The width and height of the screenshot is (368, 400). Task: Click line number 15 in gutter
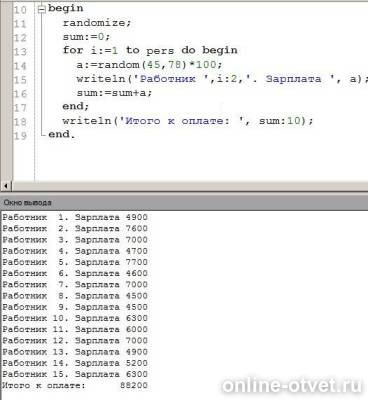coord(20,80)
